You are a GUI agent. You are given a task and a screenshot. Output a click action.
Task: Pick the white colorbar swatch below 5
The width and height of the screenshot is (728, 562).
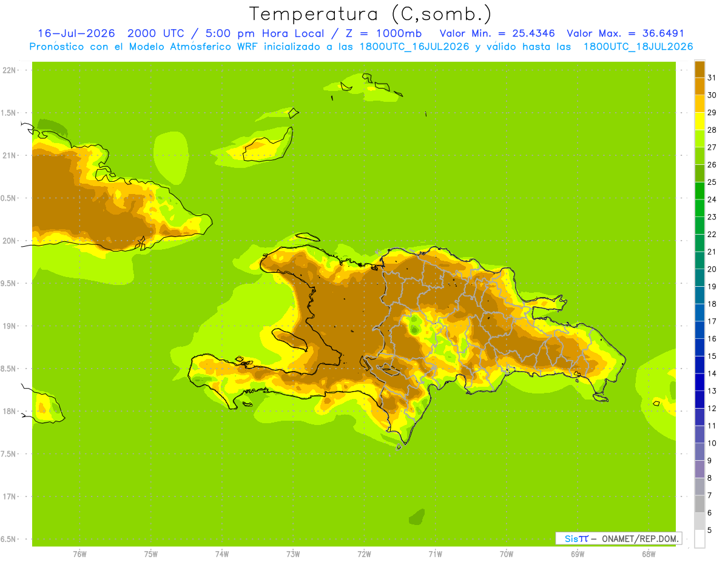(x=699, y=538)
